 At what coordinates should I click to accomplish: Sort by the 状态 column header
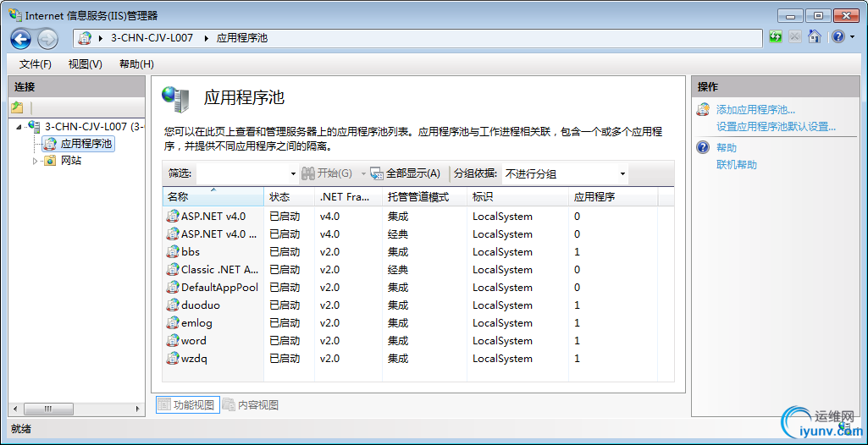pyautogui.click(x=289, y=197)
